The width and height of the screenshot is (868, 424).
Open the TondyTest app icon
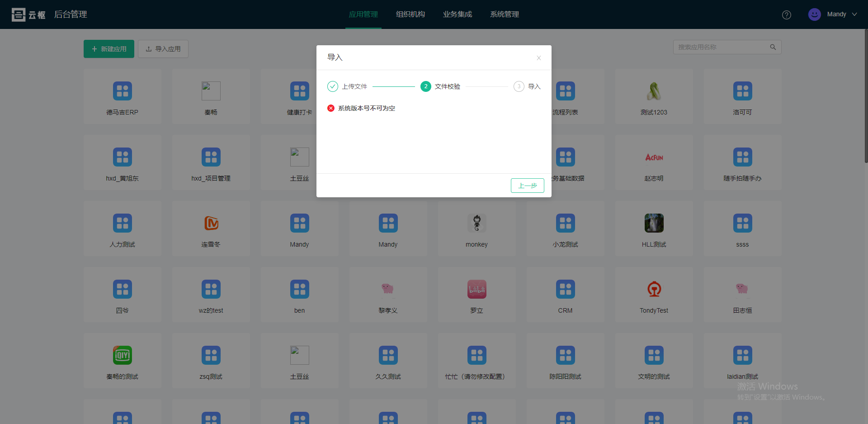coord(654,289)
